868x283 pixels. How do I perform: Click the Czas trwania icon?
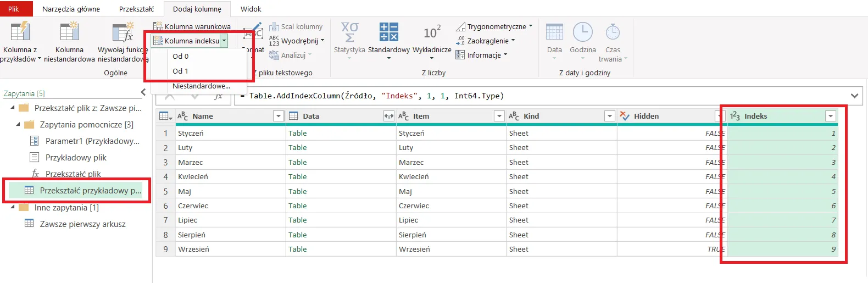point(613,33)
